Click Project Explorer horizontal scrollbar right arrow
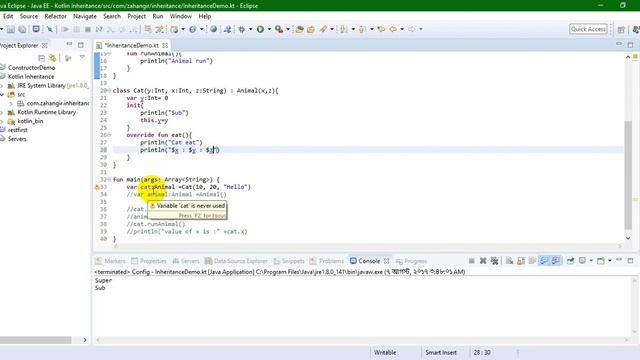This screenshot has height=360, width=640. [x=84, y=340]
